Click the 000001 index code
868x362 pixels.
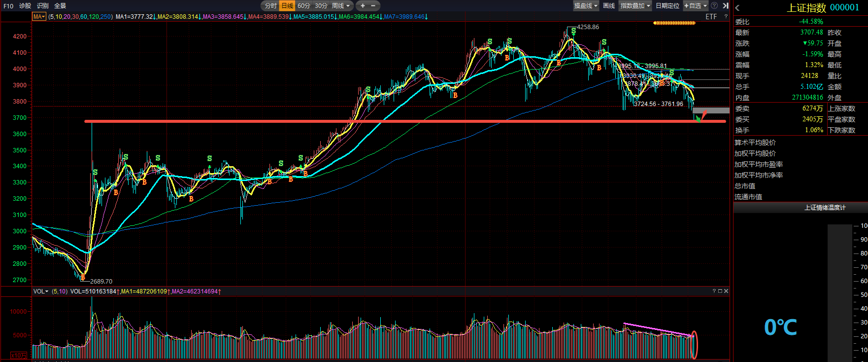coord(845,8)
